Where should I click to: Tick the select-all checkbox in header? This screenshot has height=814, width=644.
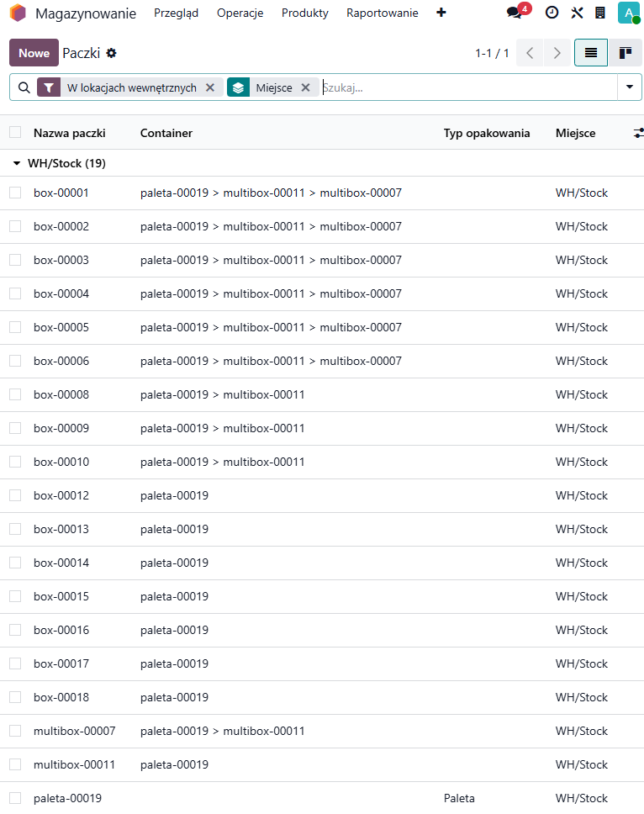point(15,133)
